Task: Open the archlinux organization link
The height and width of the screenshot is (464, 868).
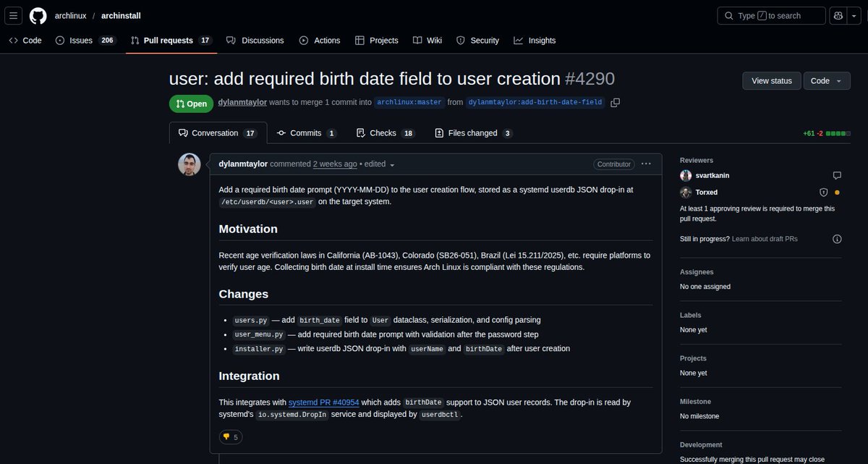Action: coord(72,16)
